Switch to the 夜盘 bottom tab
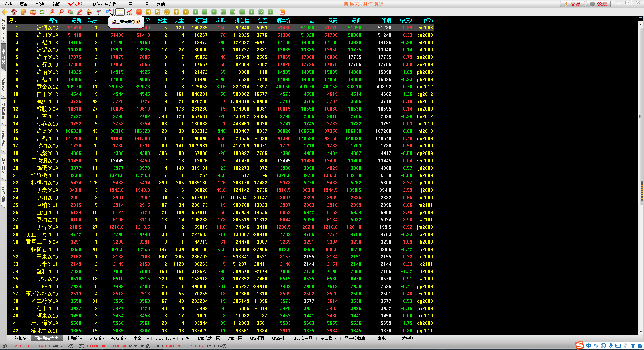644x350 pixels. pyautogui.click(x=186, y=338)
